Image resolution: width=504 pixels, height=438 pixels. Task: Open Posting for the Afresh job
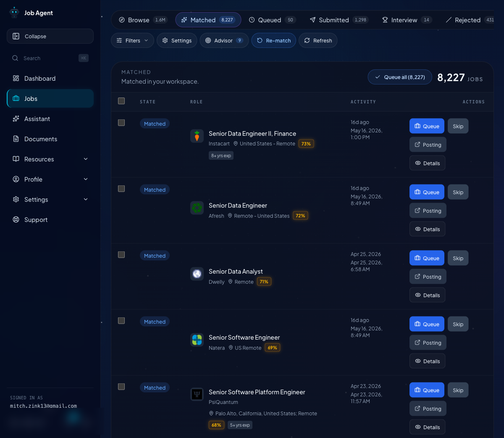[x=428, y=211]
